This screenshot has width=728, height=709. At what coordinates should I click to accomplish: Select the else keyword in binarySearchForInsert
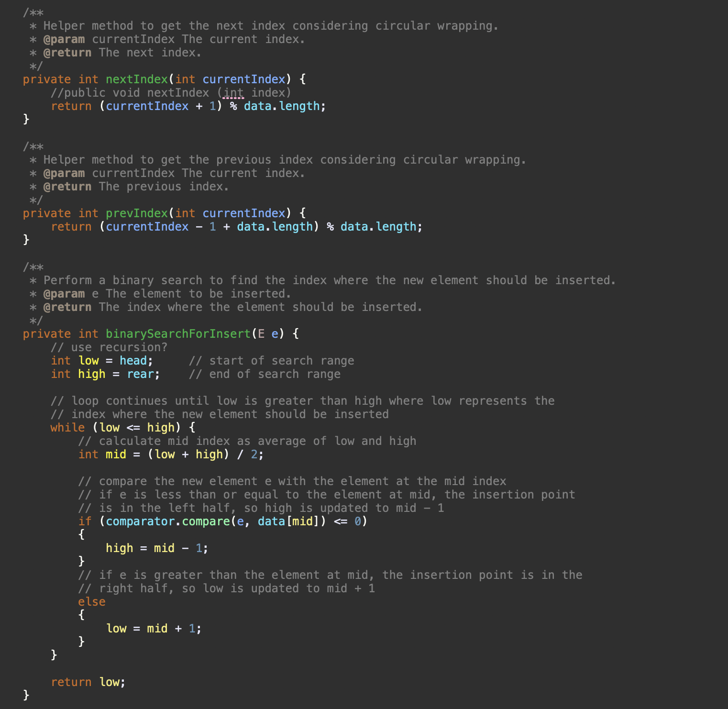point(91,601)
